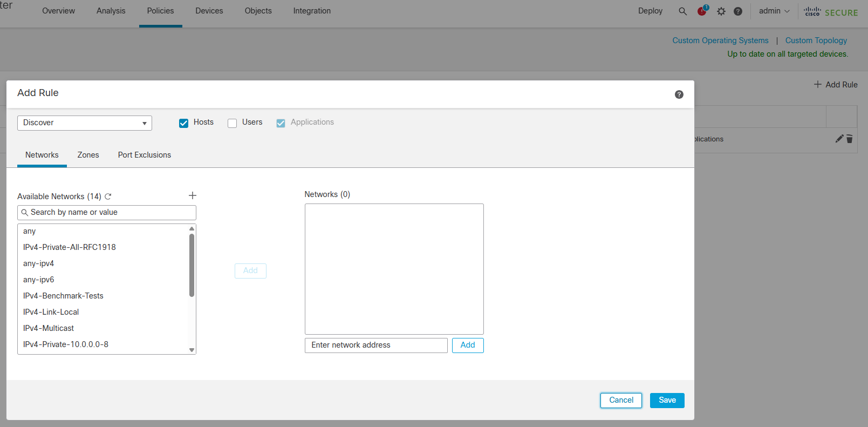The height and width of the screenshot is (427, 868).
Task: Switch to the Port Exclusions tab
Action: click(145, 155)
